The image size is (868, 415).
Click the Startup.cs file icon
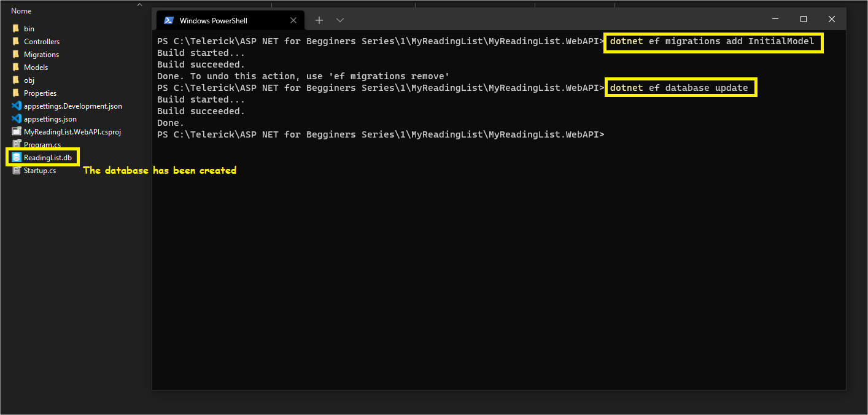tap(17, 170)
